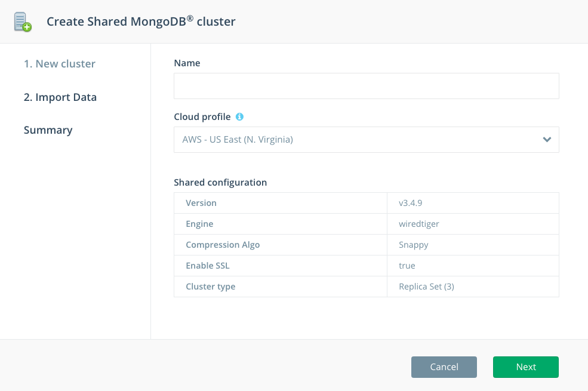Click the 'Compression Algo' row label
Image resolution: width=588 pixels, height=391 pixels.
(223, 245)
